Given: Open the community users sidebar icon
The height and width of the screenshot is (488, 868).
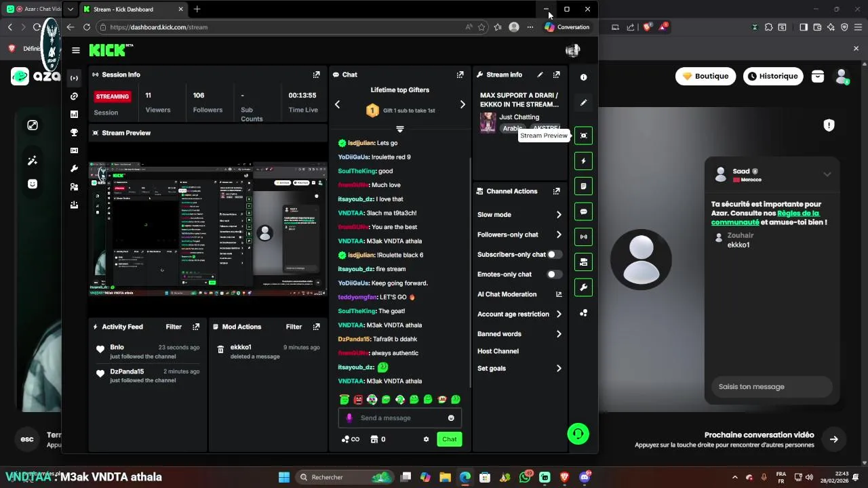Looking at the screenshot, I should coord(75,186).
